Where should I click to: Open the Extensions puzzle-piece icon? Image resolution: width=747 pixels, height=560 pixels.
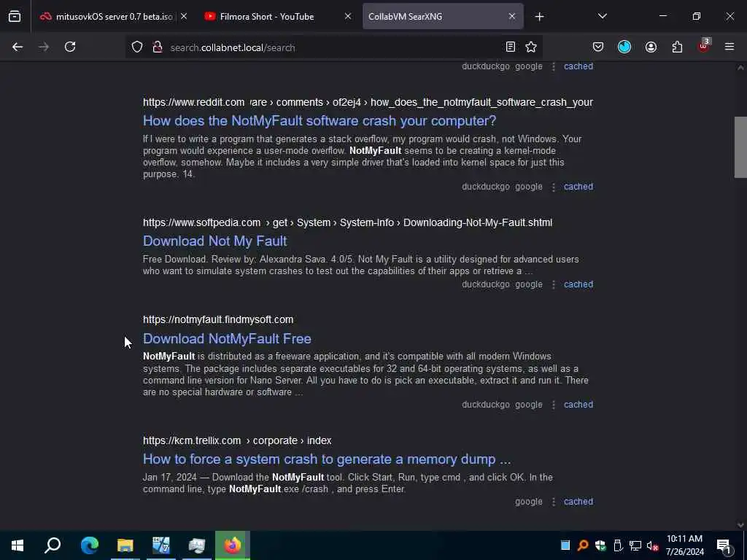(678, 47)
